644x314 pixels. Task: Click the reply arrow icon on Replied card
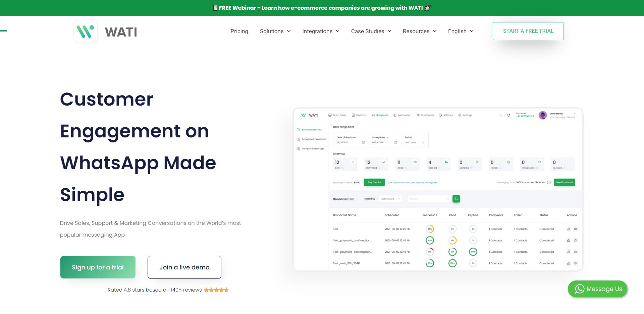tap(446, 162)
